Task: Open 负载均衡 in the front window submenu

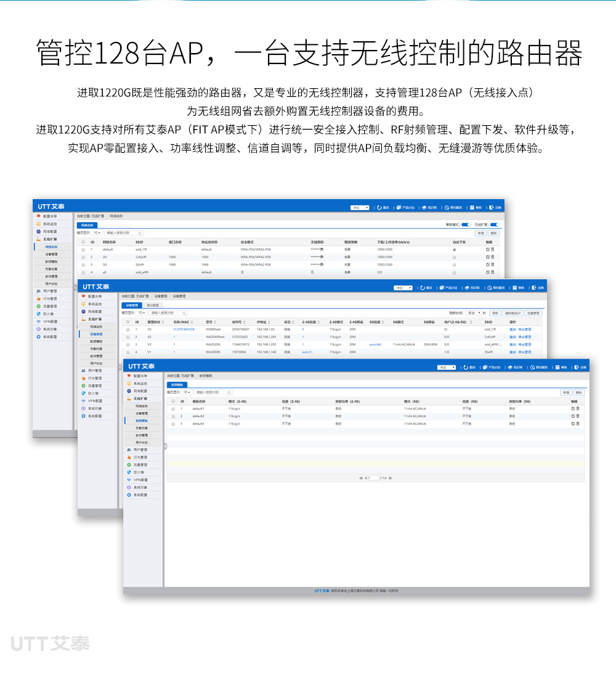Action: (x=142, y=428)
